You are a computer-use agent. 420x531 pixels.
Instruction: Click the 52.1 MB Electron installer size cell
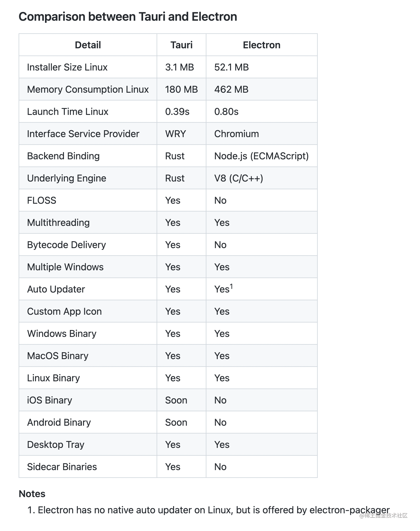click(231, 67)
